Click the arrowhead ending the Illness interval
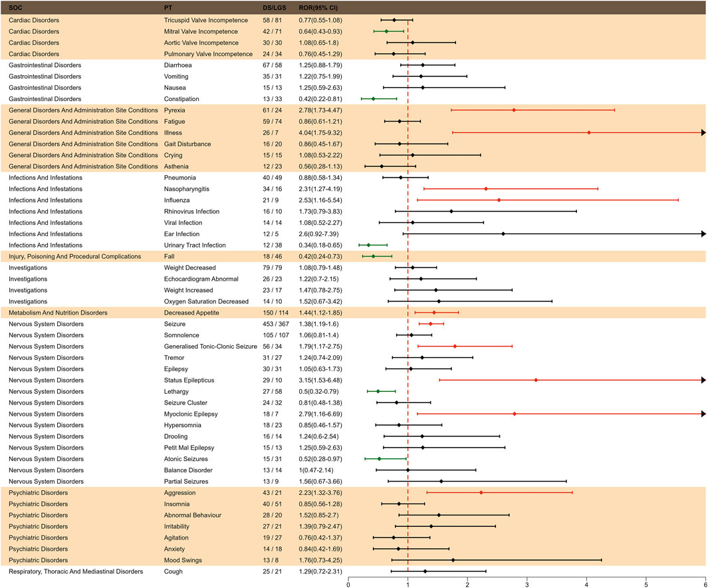The width and height of the screenshot is (708, 588). pyautogui.click(x=703, y=133)
